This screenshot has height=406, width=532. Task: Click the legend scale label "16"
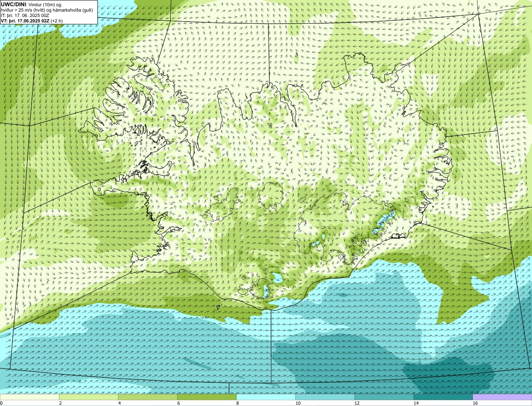(x=475, y=403)
